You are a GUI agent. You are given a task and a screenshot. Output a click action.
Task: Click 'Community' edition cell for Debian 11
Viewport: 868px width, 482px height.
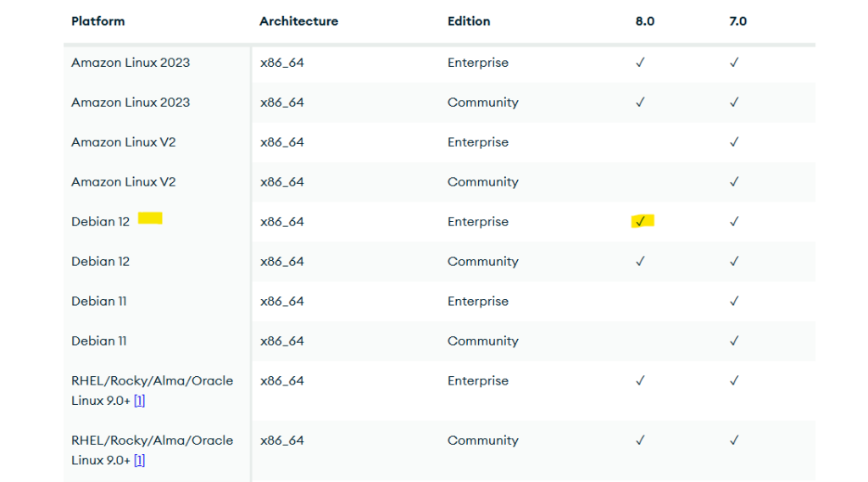(482, 341)
